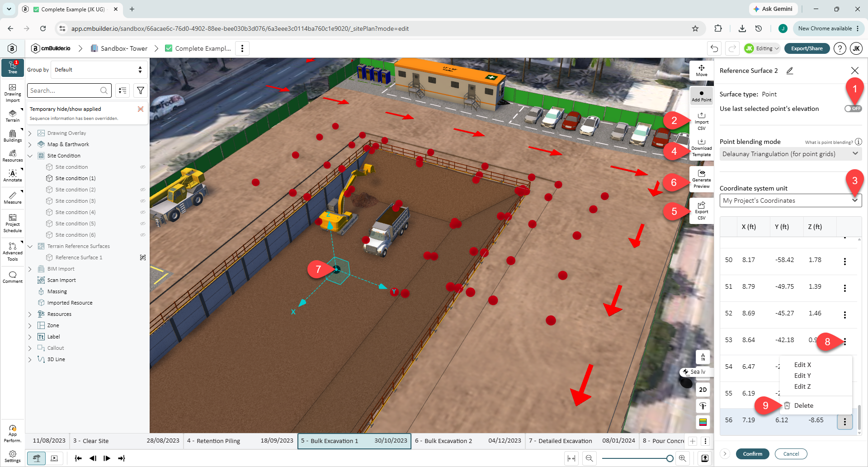
Task: Select Edit Z in the context menu
Action: click(802, 386)
